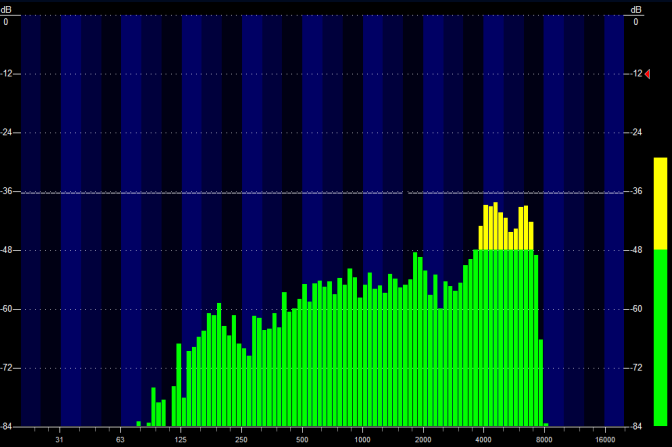Click the dB unit label on the right scale
The width and height of the screenshot is (672, 447).
636,9
